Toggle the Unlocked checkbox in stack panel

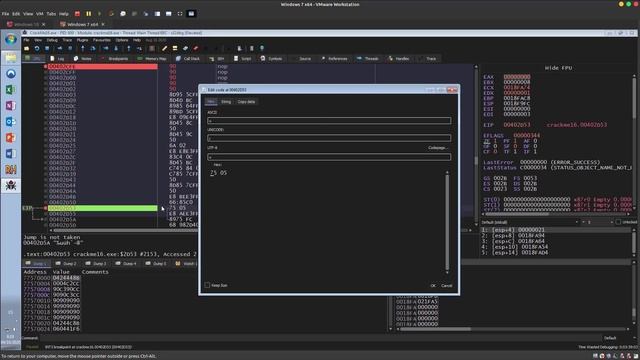[618, 222]
